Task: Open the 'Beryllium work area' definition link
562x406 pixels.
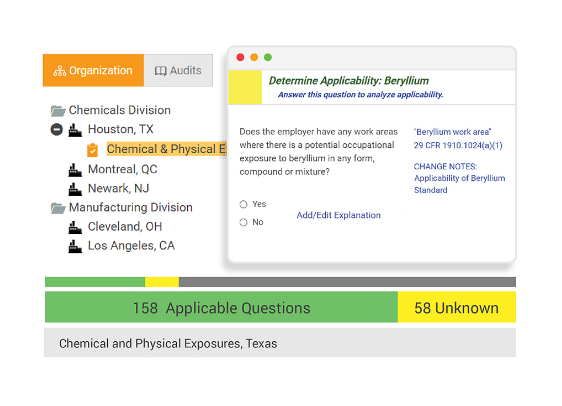Action: coord(452,132)
